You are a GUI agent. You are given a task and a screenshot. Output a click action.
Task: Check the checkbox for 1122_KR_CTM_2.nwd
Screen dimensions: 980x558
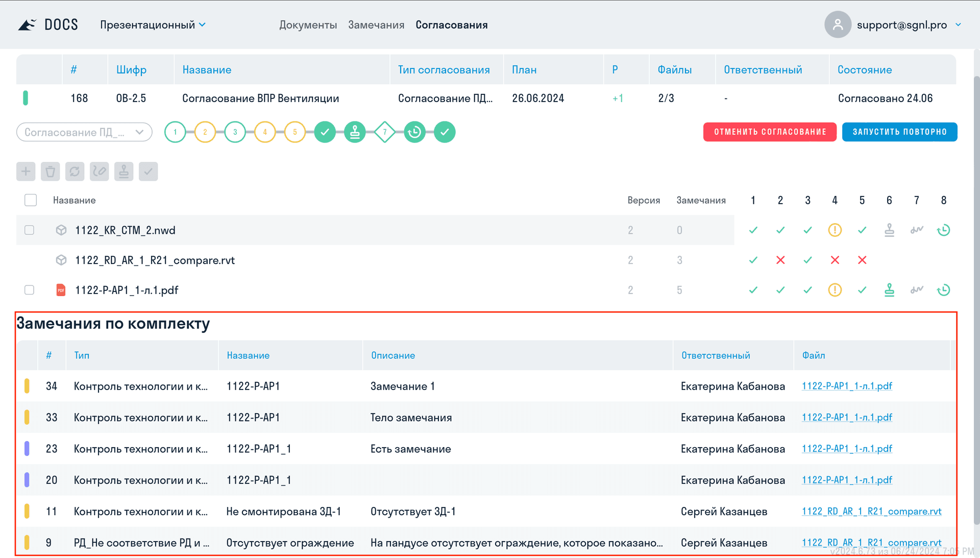pyautogui.click(x=29, y=230)
